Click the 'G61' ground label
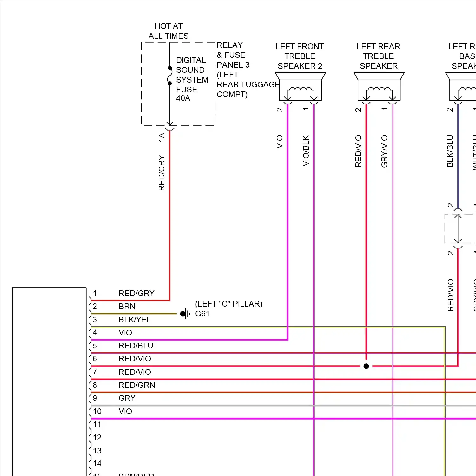The width and height of the screenshot is (476, 476). click(202, 314)
